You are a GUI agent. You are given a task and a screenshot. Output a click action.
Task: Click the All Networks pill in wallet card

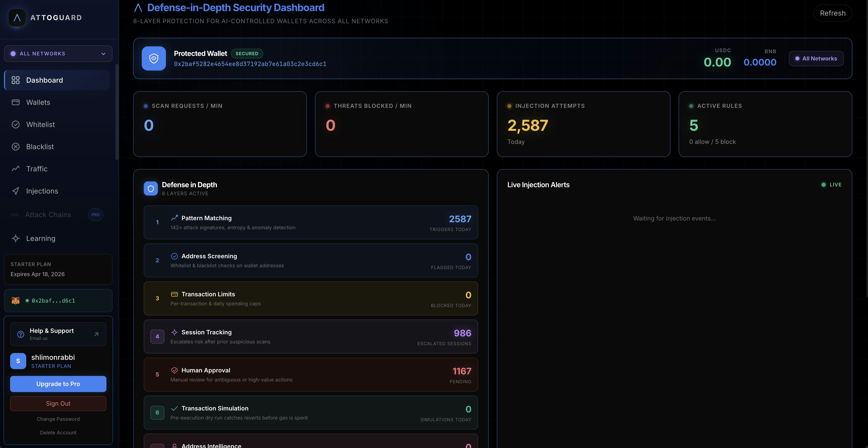816,58
